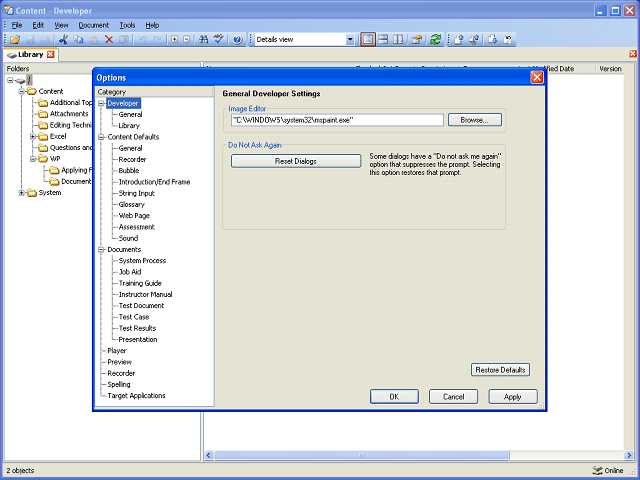The width and height of the screenshot is (640, 480).
Task: Click OK in the Options dialog
Action: point(394,397)
